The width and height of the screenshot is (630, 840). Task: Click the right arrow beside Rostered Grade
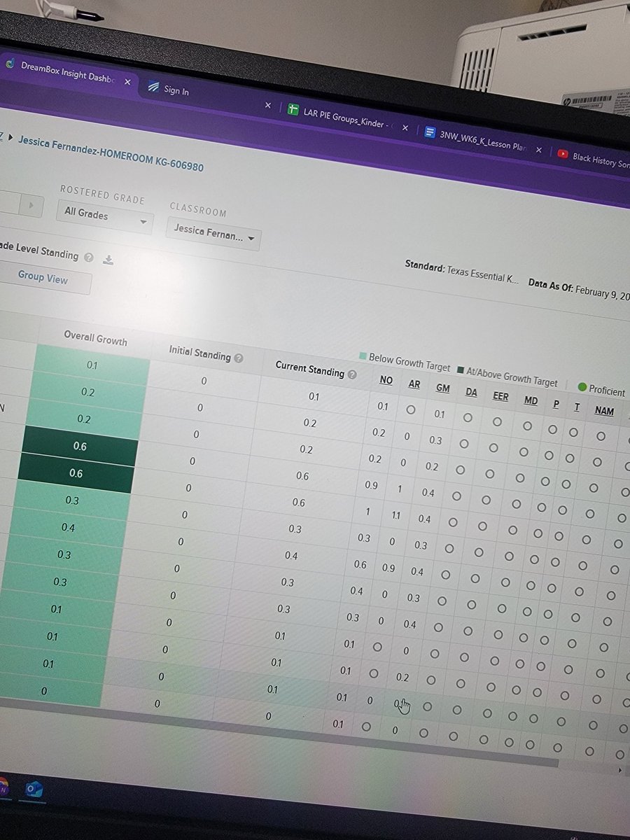point(31,205)
